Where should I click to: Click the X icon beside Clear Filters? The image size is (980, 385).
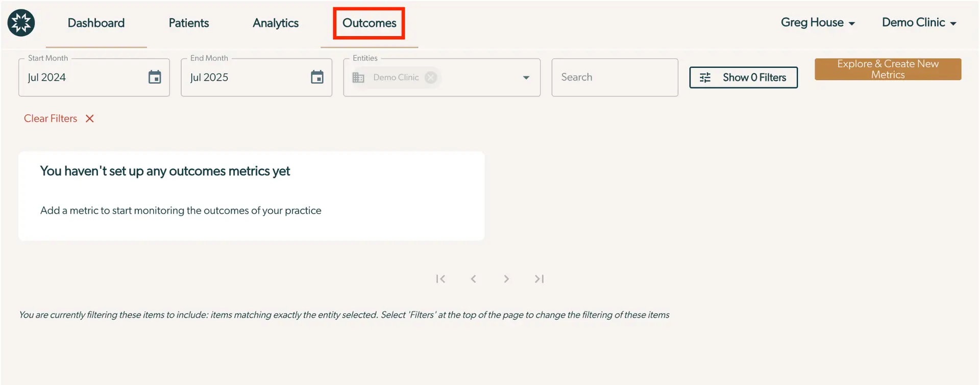[x=90, y=118]
